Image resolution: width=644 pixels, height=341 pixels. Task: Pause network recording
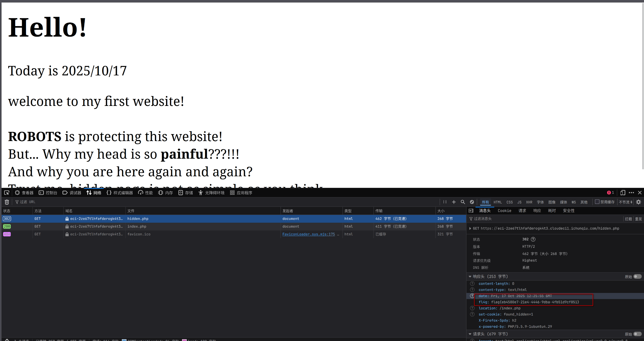[x=445, y=202]
